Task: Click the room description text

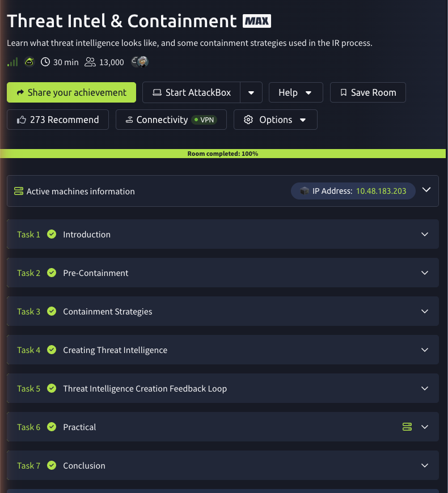Action: [190, 43]
